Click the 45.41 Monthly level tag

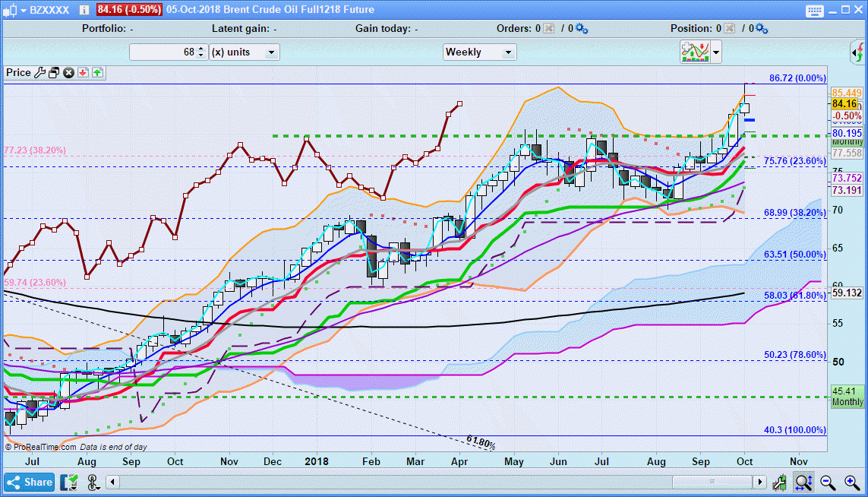(847, 397)
